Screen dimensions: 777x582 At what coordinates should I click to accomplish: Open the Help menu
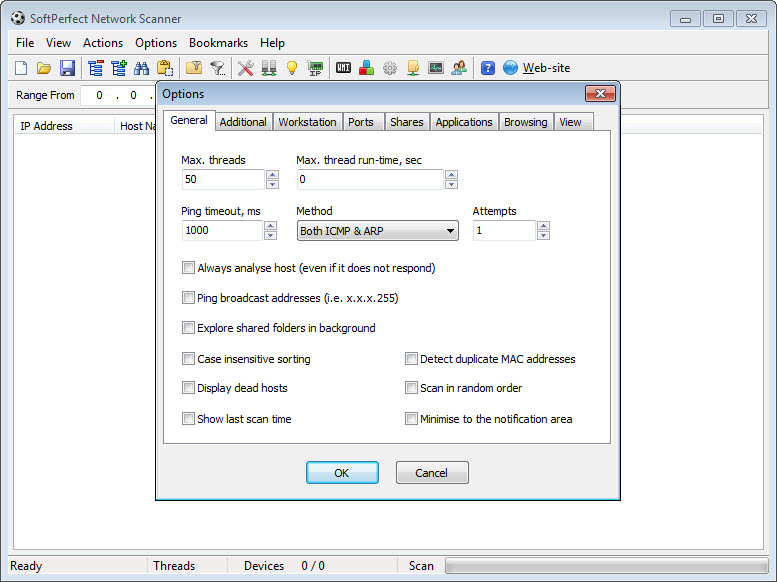coord(272,43)
